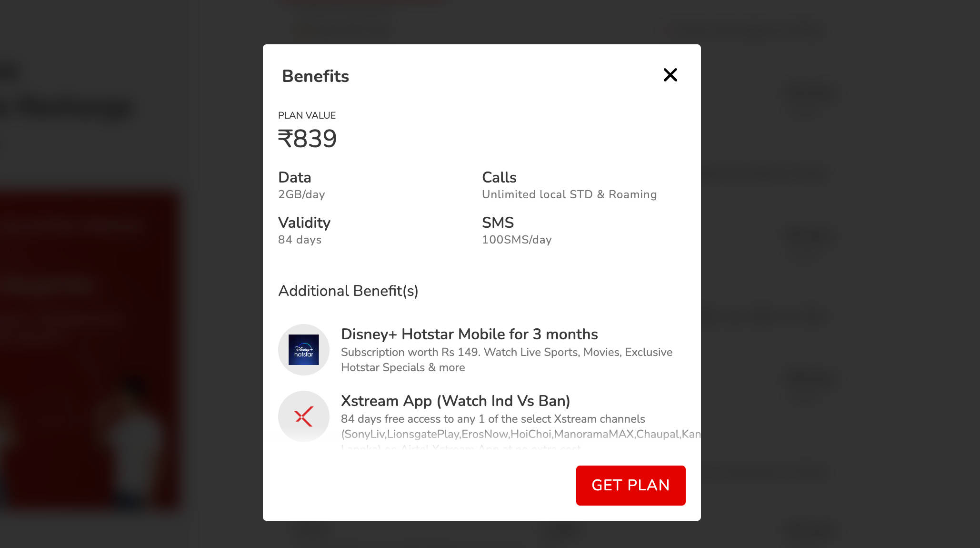Click the SMS benefit label

498,223
